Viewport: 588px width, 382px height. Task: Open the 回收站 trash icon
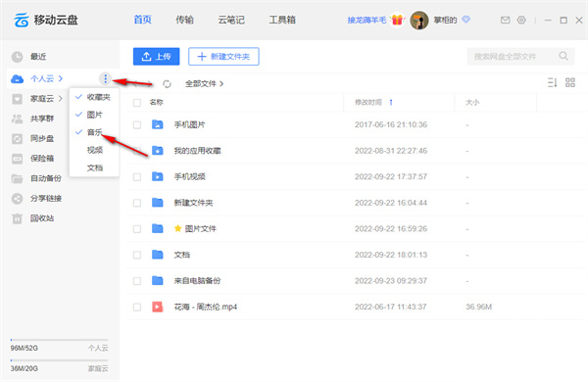tap(17, 218)
